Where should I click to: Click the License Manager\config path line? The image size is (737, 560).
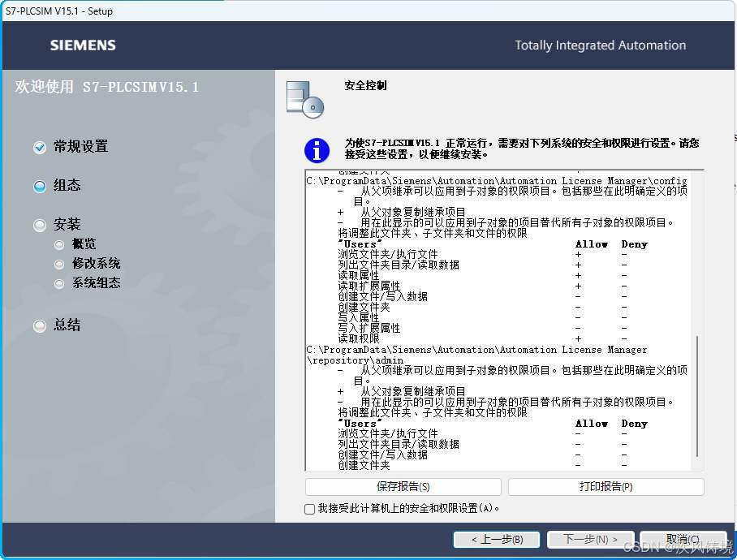(497, 181)
